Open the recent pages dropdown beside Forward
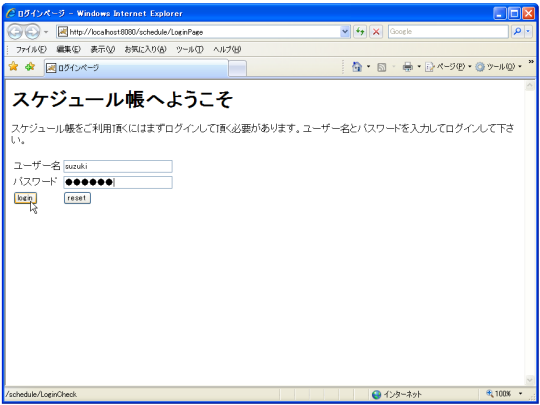Screen dimensions: 540x405 click(46, 32)
